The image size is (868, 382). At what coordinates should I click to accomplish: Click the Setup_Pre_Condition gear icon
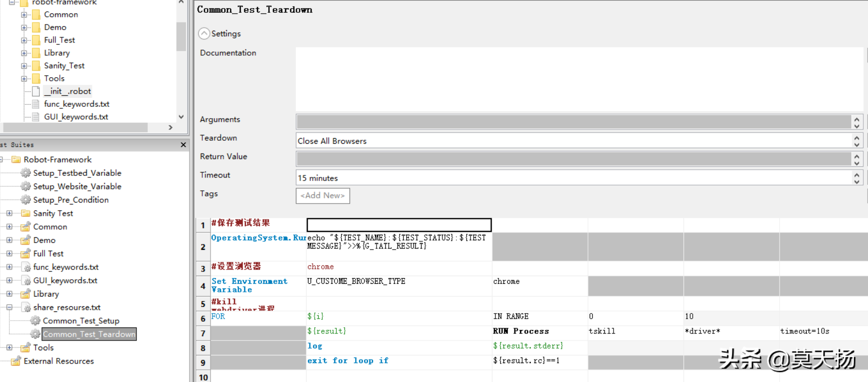click(x=26, y=199)
